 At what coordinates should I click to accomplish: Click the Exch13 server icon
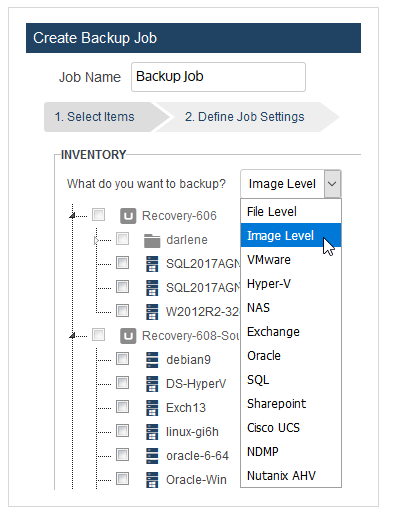coord(152,408)
